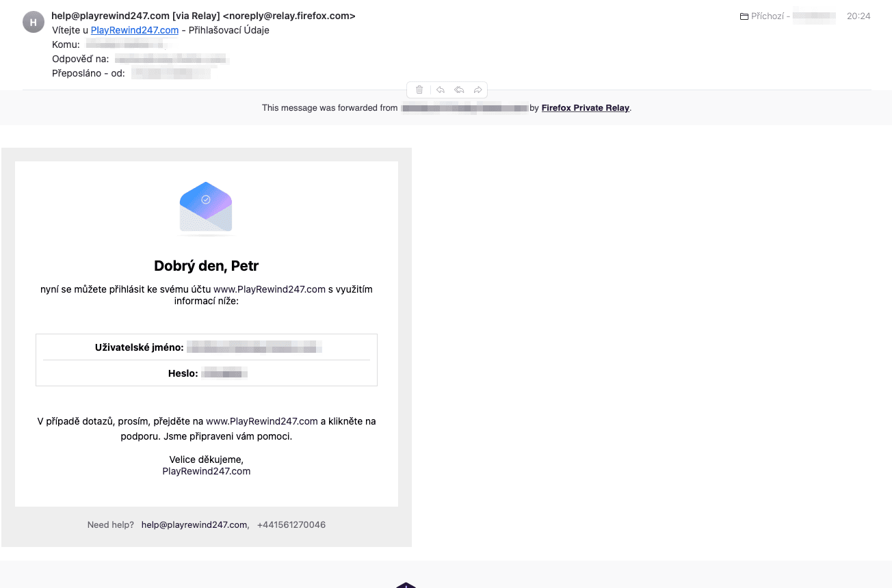The width and height of the screenshot is (892, 588).
Task: Open PlayRewind247.com link under Velice děkujeme
Action: pos(207,471)
